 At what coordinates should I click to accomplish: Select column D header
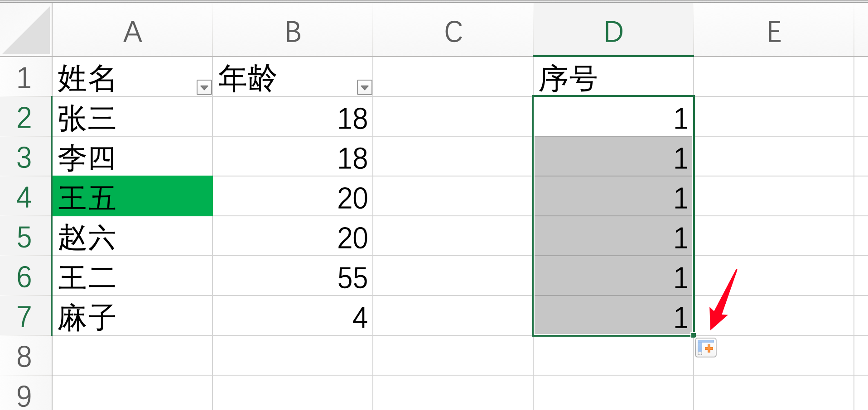pyautogui.click(x=613, y=32)
